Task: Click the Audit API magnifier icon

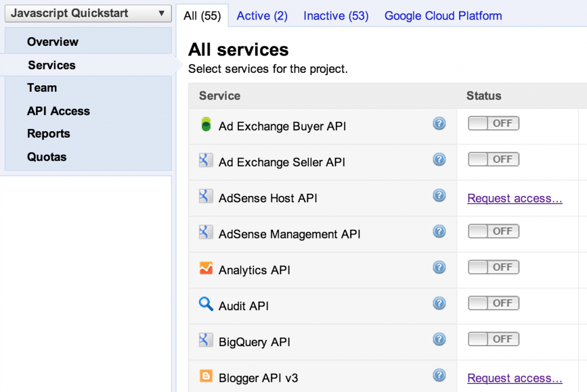Action: click(x=206, y=304)
